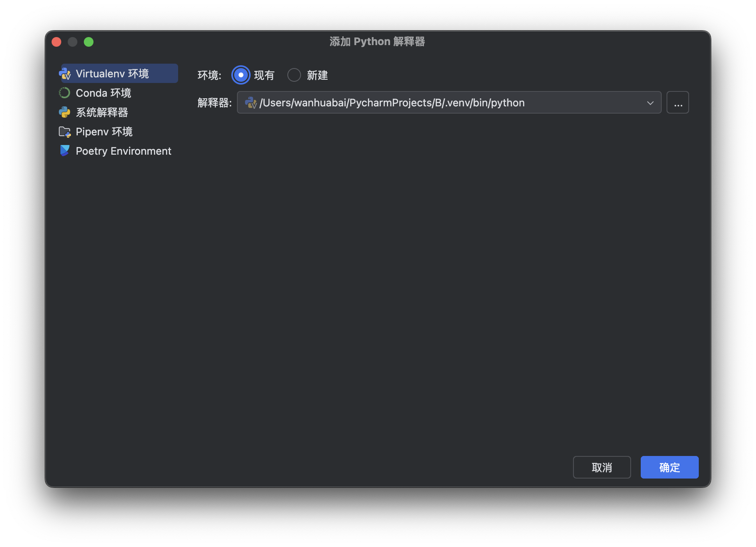Viewport: 756px width, 547px height.
Task: Switch to Conda 环境 text label
Action: (104, 93)
